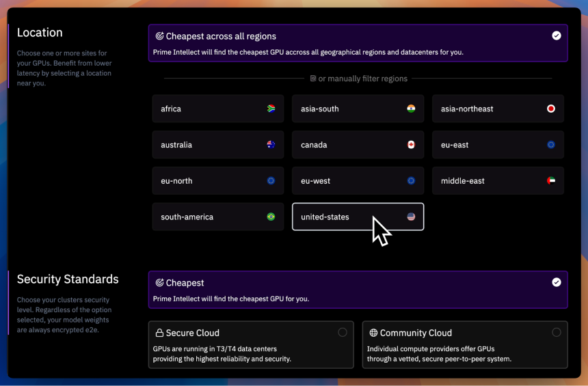The width and height of the screenshot is (588, 386).
Task: Click the globe icon beside Community Cloud
Action: click(373, 333)
